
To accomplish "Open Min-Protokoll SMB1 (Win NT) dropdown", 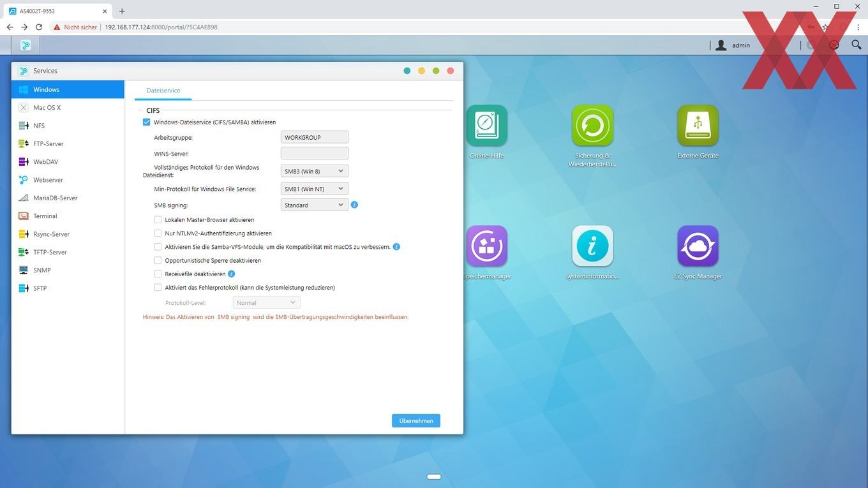I will point(315,189).
